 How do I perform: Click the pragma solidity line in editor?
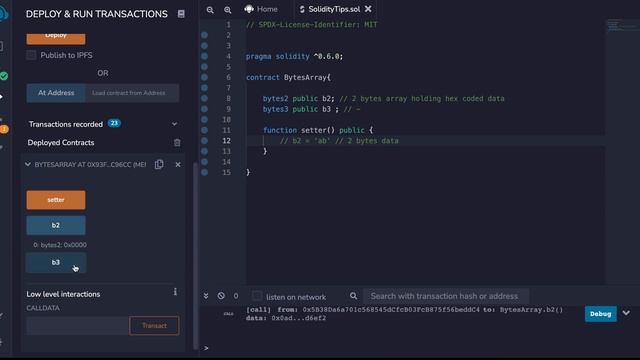pos(294,56)
